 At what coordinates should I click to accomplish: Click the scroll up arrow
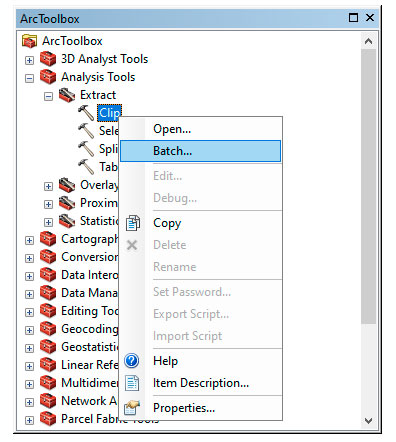click(368, 41)
